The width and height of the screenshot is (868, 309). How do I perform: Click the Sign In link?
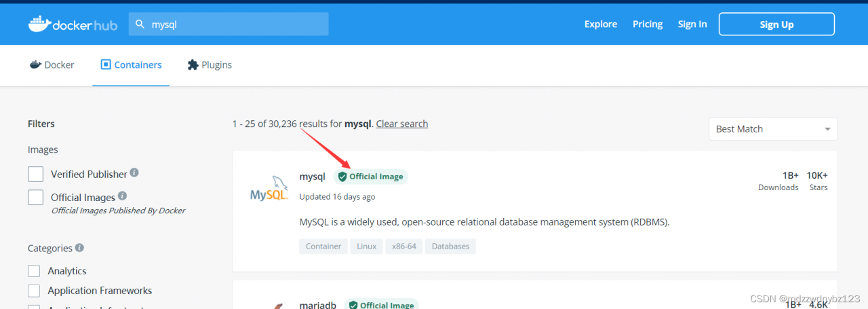[x=692, y=24]
